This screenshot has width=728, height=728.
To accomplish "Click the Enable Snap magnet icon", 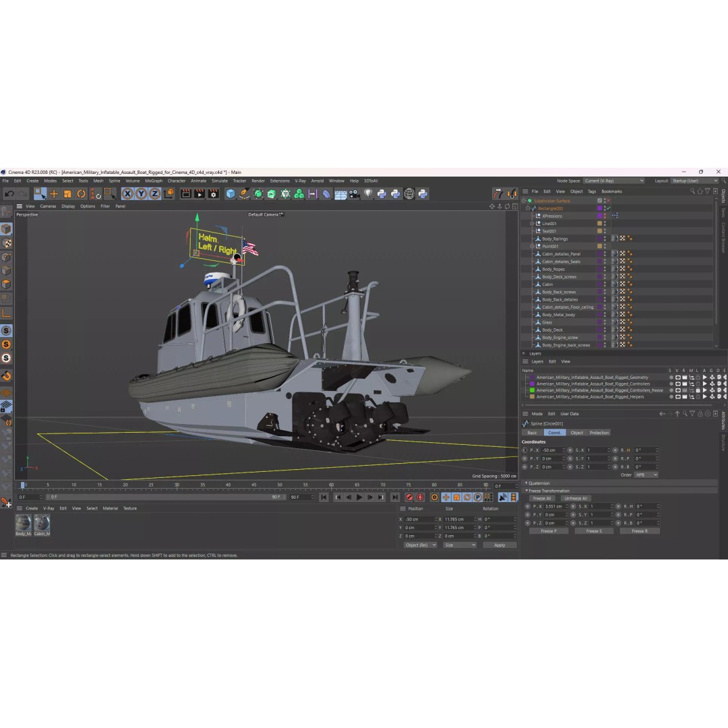I will pos(6,376).
